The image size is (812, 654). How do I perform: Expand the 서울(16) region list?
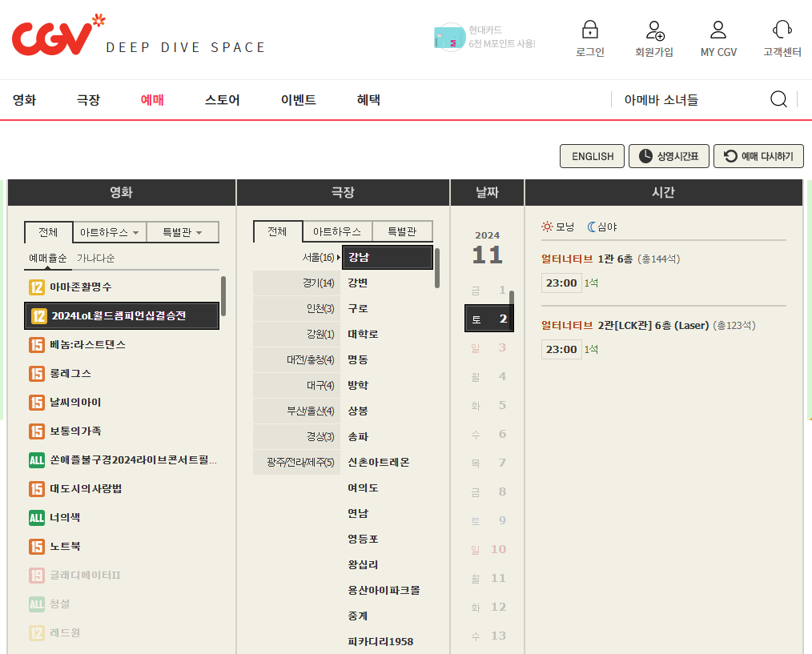(x=317, y=257)
